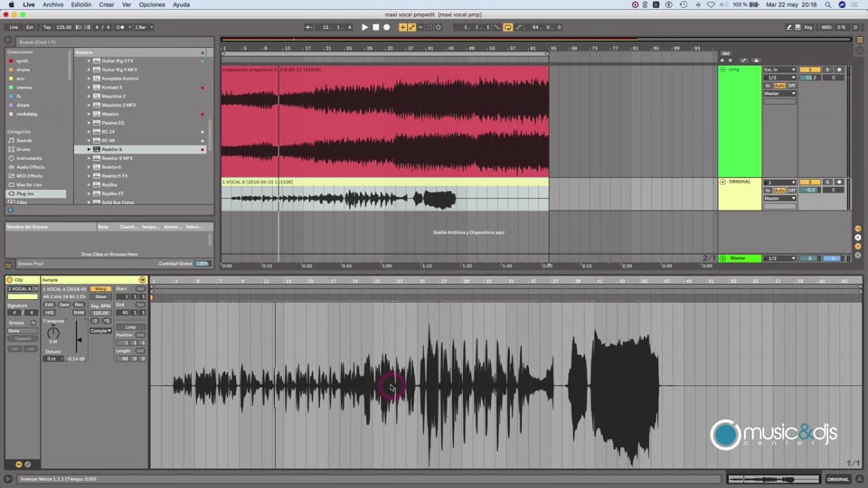Click the Punch-In switch icon

497,27
